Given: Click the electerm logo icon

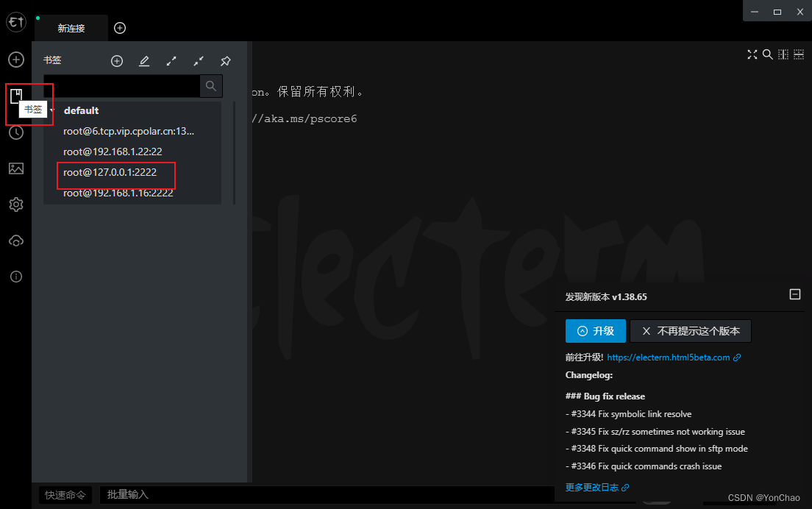Looking at the screenshot, I should pyautogui.click(x=16, y=22).
